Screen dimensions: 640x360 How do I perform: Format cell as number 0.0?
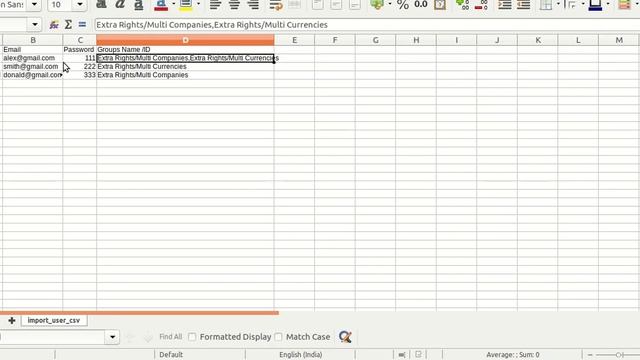[x=421, y=5]
